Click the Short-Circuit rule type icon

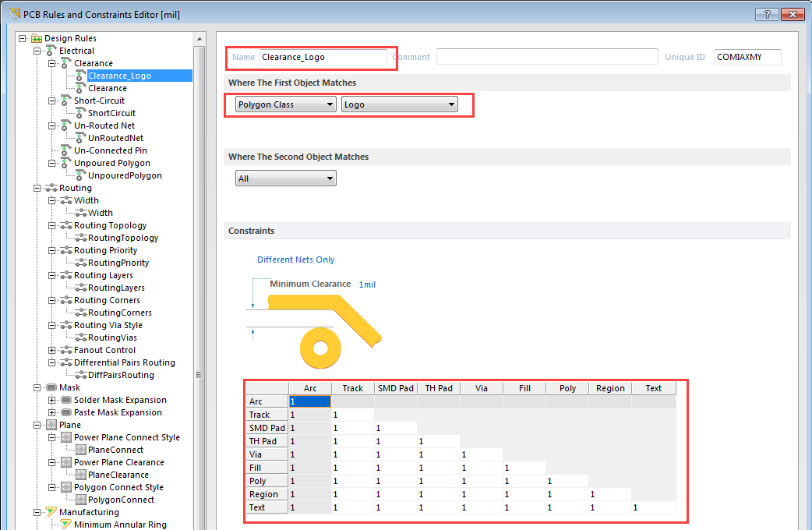[66, 101]
